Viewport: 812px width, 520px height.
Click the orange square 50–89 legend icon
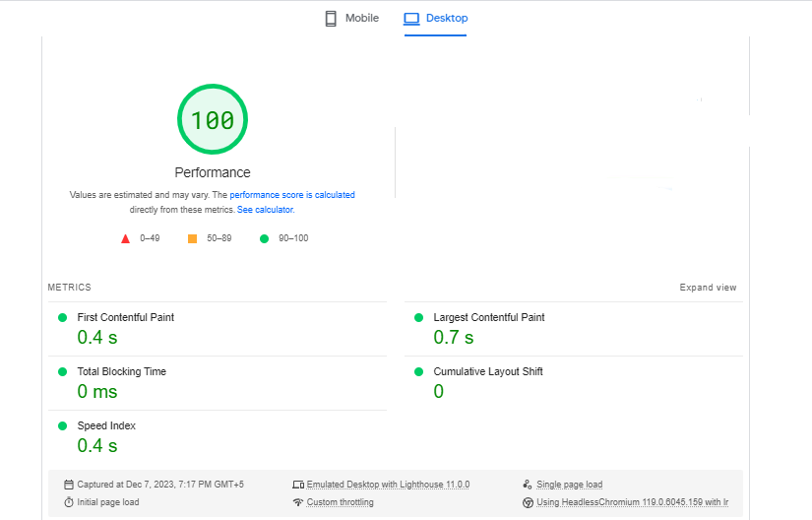pos(192,238)
